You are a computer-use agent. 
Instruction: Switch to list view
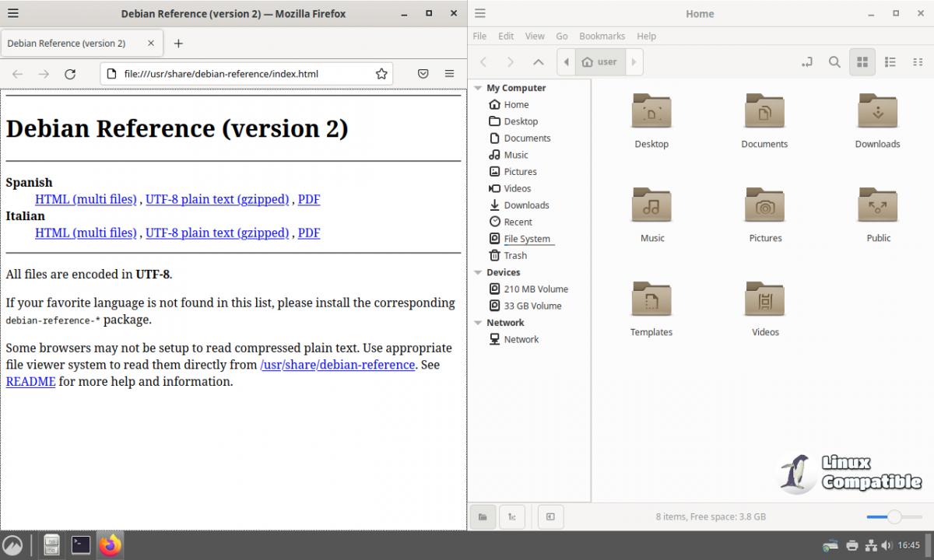[890, 62]
